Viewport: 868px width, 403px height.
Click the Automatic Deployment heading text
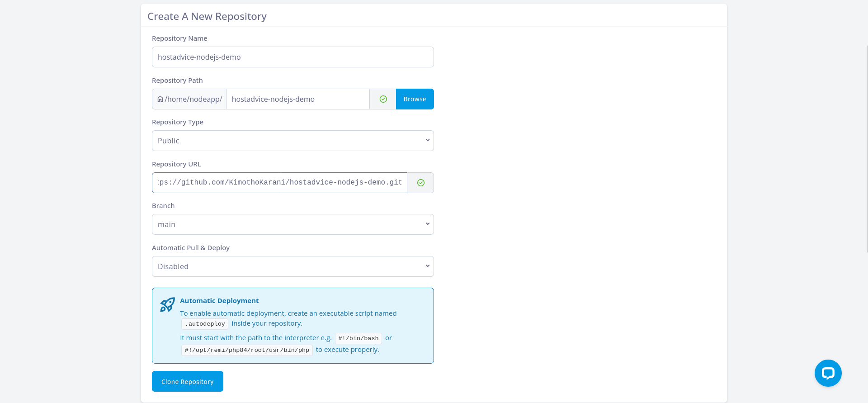pyautogui.click(x=219, y=301)
